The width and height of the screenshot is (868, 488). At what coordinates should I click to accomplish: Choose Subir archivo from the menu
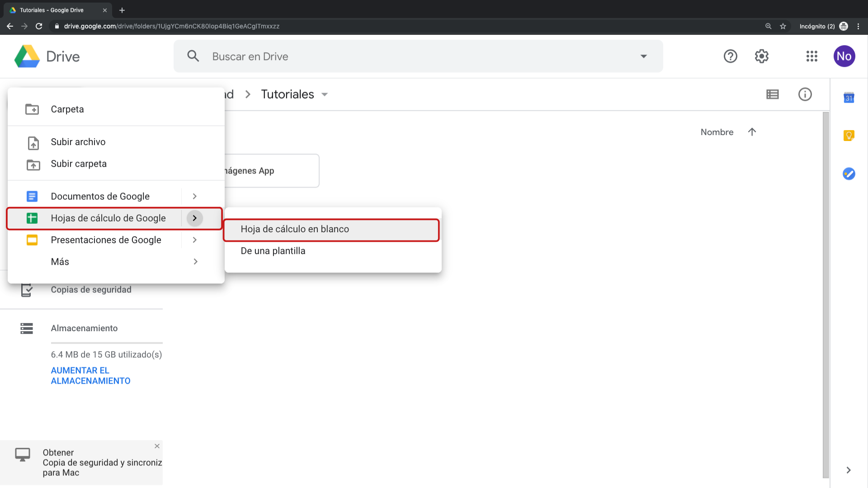point(116,142)
